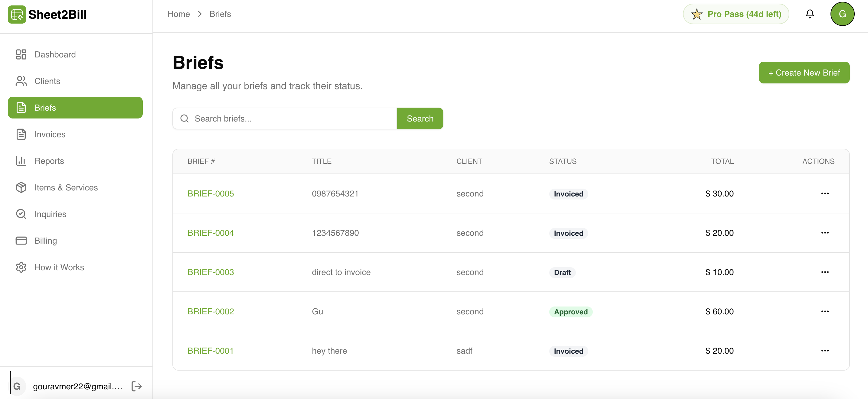
Task: Select the Clients sidebar icon
Action: click(21, 81)
